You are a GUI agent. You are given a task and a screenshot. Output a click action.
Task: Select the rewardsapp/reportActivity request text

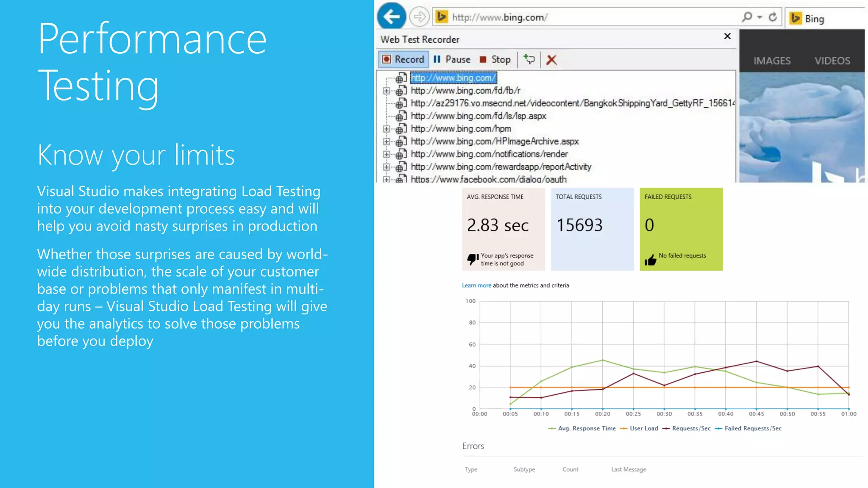point(501,167)
